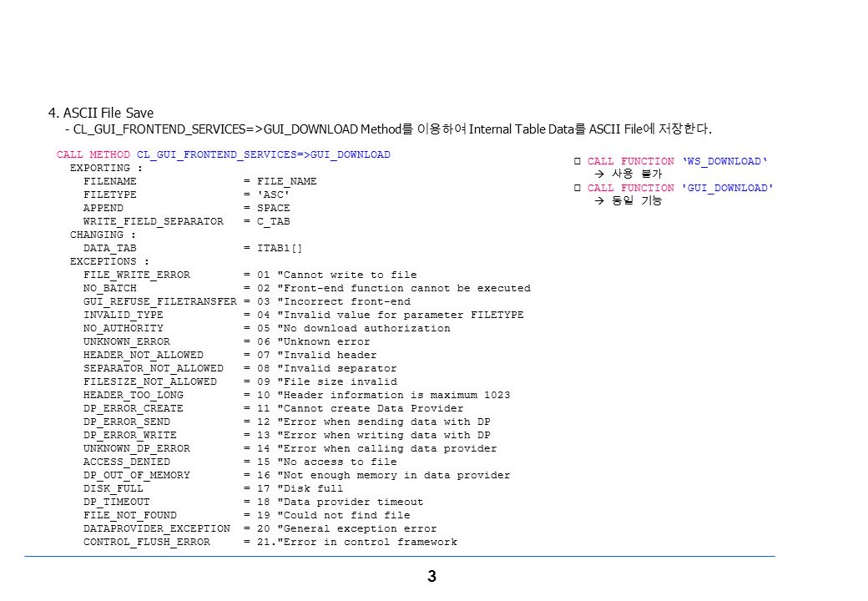Click the FILE_NOT_FOUND exception
The width and height of the screenshot is (868, 601).
click(x=130, y=515)
